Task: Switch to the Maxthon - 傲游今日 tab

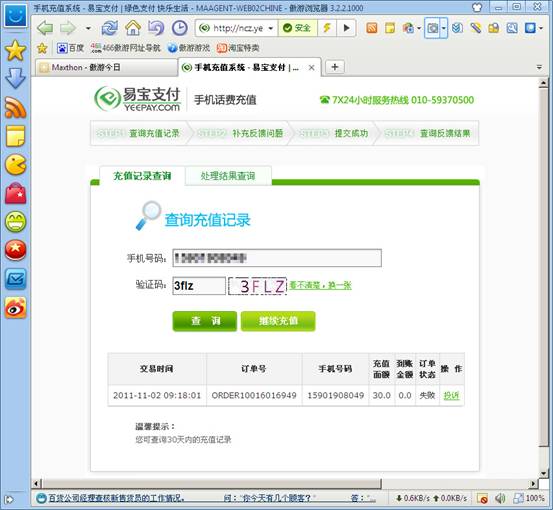Action: 106,67
